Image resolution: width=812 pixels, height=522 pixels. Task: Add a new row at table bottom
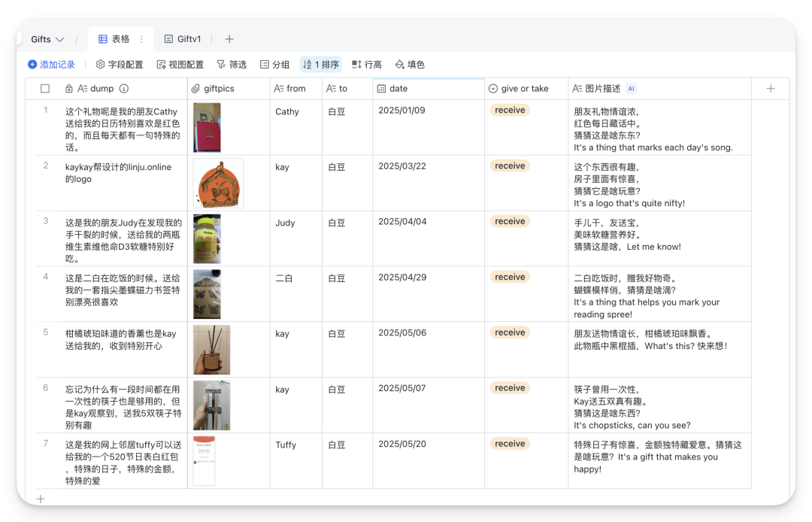[x=41, y=499]
